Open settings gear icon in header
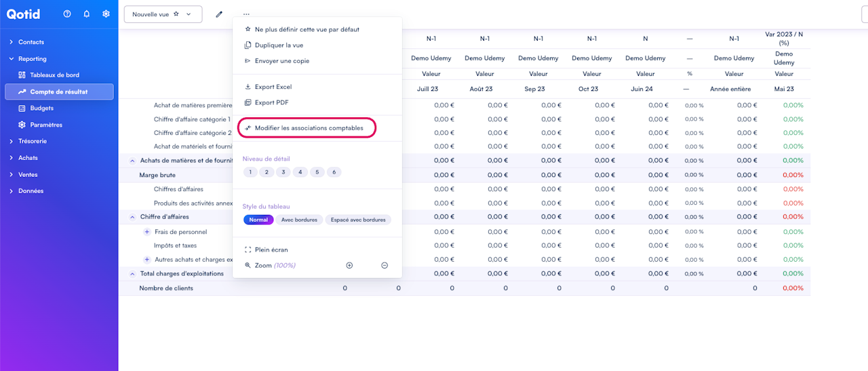The height and width of the screenshot is (371, 868). point(106,14)
